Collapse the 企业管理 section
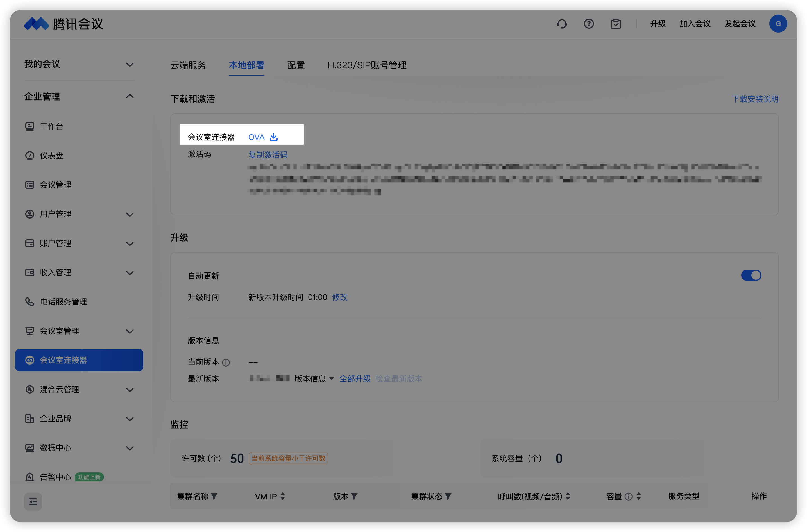 [130, 96]
